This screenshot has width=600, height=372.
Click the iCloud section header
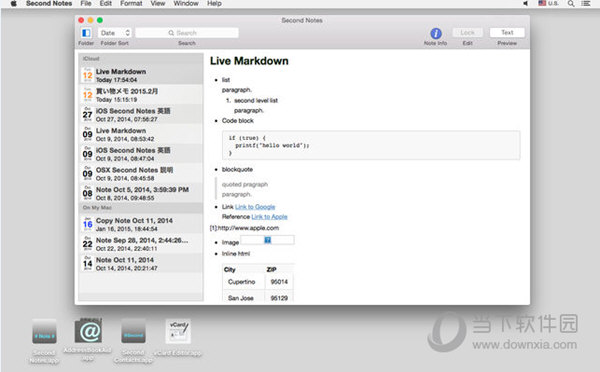click(141, 59)
